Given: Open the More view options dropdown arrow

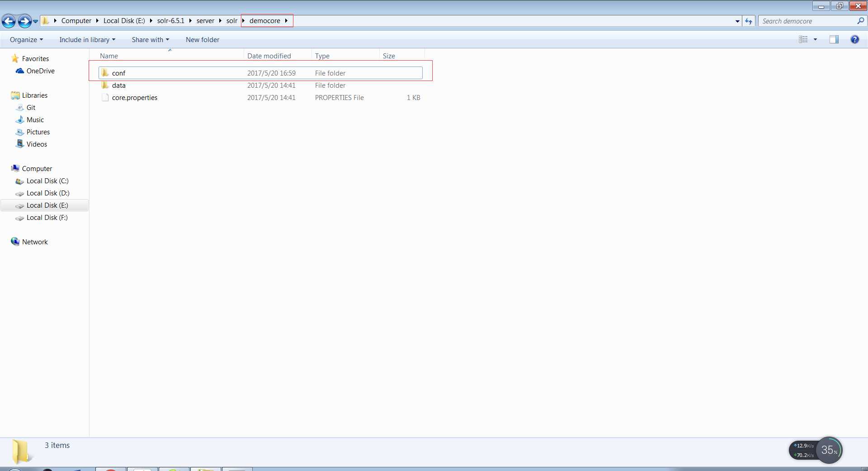Looking at the screenshot, I should [x=815, y=39].
